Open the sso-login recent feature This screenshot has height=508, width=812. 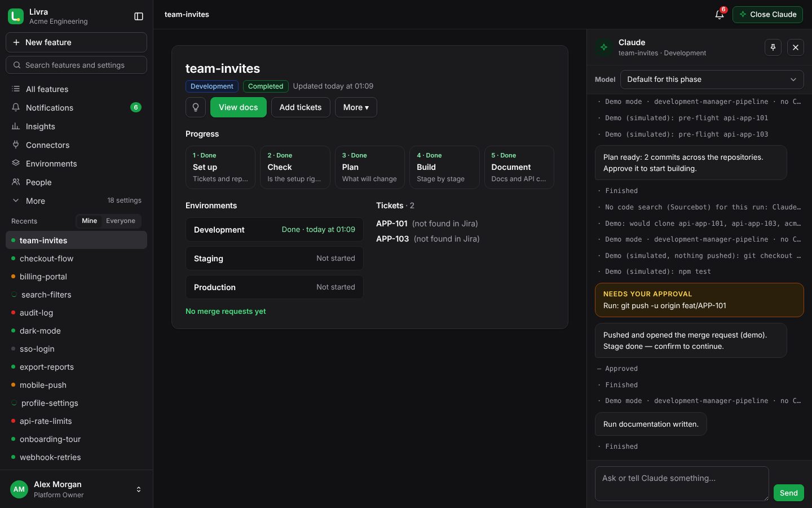coord(76,349)
